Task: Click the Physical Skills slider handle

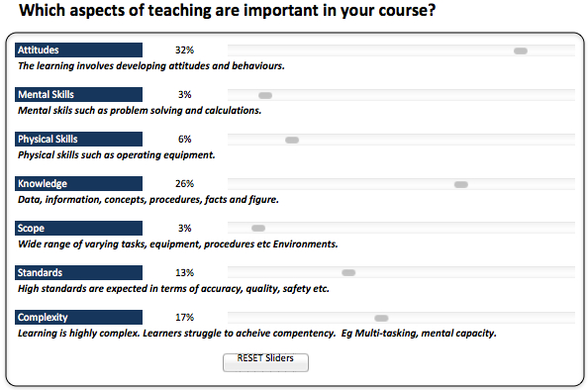Action: tap(292, 140)
